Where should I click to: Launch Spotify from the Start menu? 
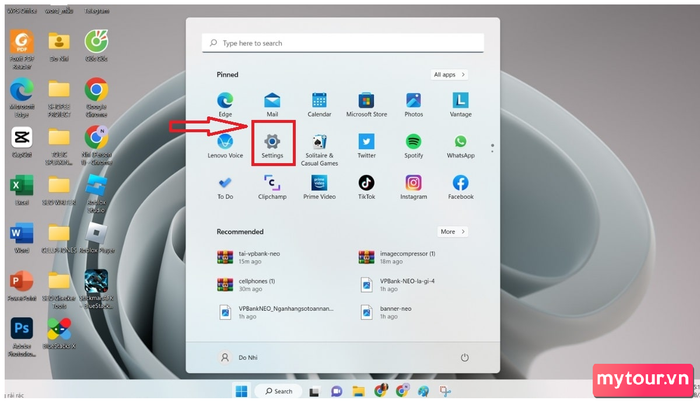point(413,146)
